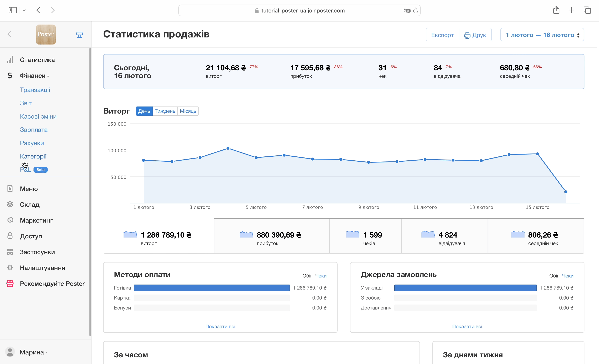Image resolution: width=599 pixels, height=364 pixels.
Task: Click the Statistics bar chart icon
Action: point(10,60)
